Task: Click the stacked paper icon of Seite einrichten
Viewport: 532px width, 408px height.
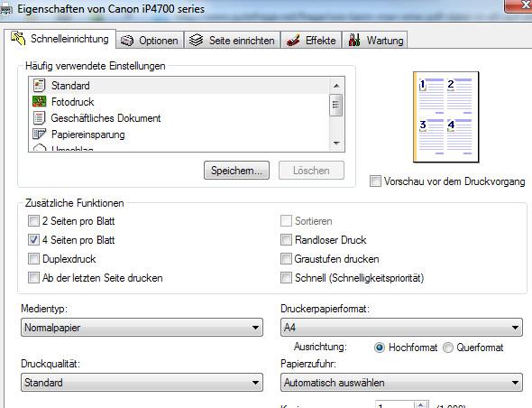Action: pyautogui.click(x=196, y=40)
